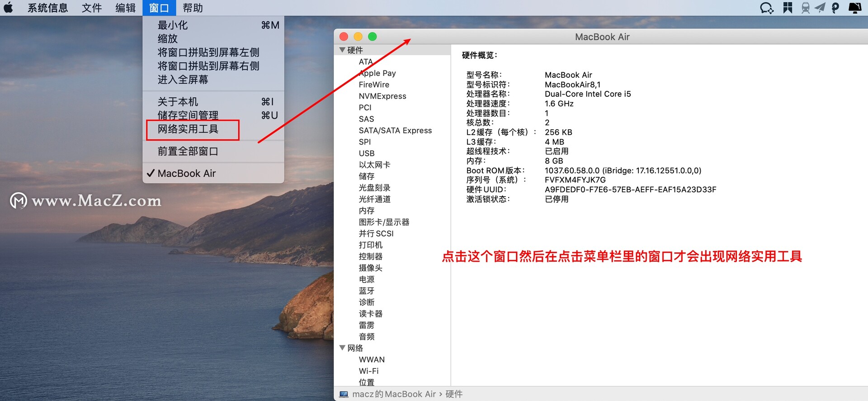Click macz的MacBook Air in path bar
868x401 pixels.
click(394, 394)
